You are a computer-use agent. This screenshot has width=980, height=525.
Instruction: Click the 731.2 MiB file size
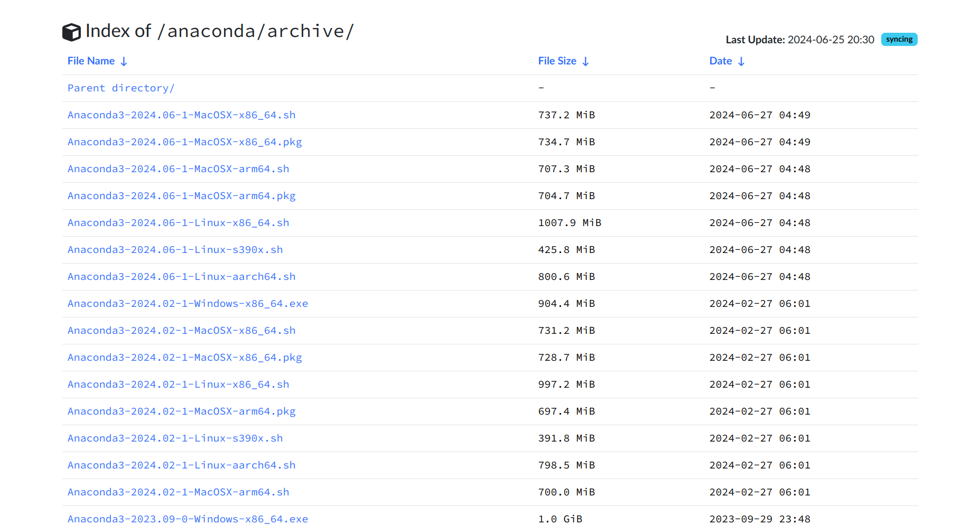(x=567, y=331)
